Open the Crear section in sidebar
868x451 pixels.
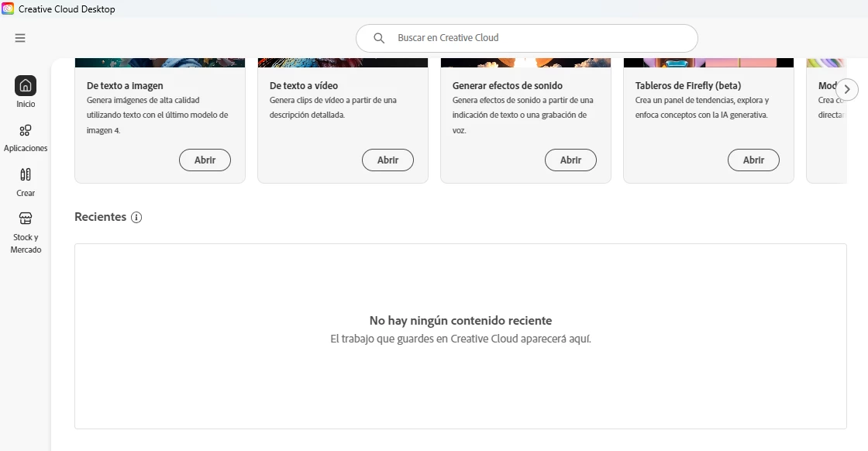tap(26, 182)
